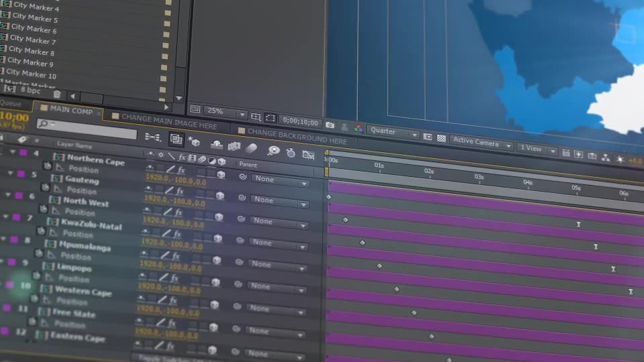The image size is (644, 362).
Task: Click City Marker 6 label color swatch
Action: tap(167, 24)
